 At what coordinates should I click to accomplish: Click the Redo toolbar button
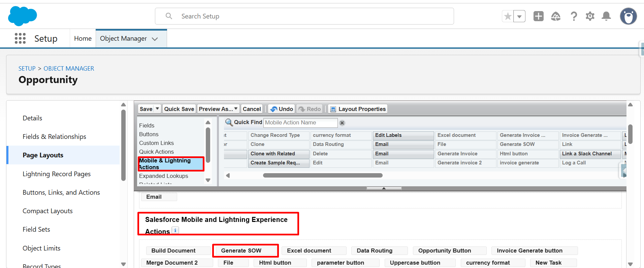point(310,109)
